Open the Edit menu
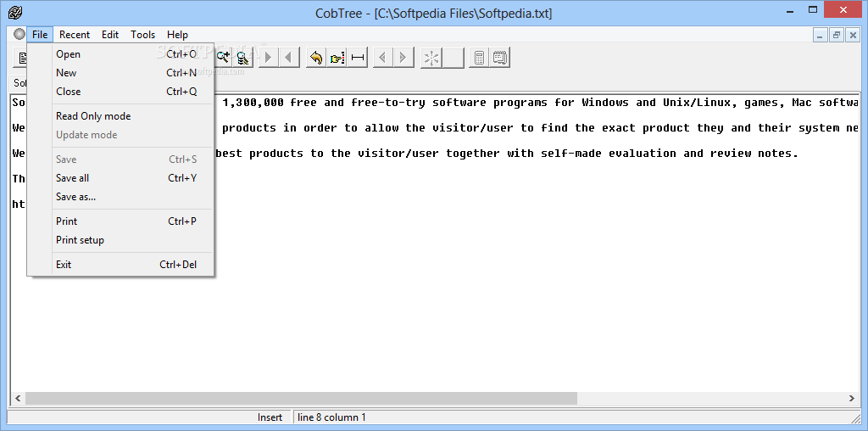Screen dimensions: 868x431 pyautogui.click(x=110, y=34)
